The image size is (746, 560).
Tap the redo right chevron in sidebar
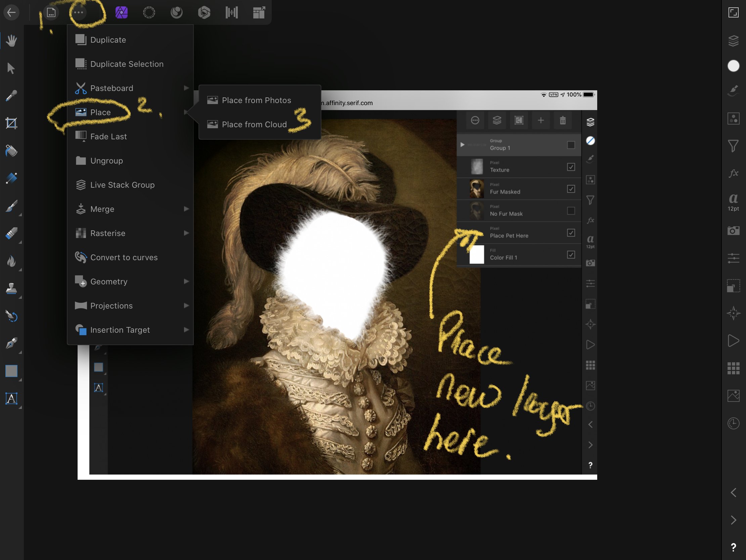click(x=733, y=520)
